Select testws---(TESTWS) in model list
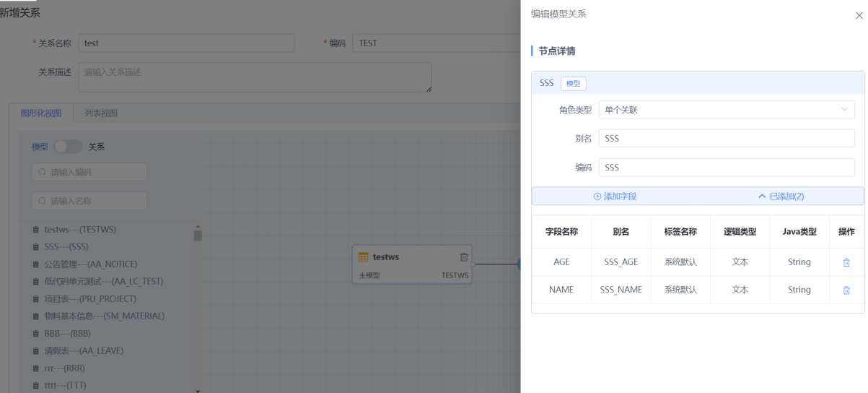The width and height of the screenshot is (868, 393). click(80, 230)
